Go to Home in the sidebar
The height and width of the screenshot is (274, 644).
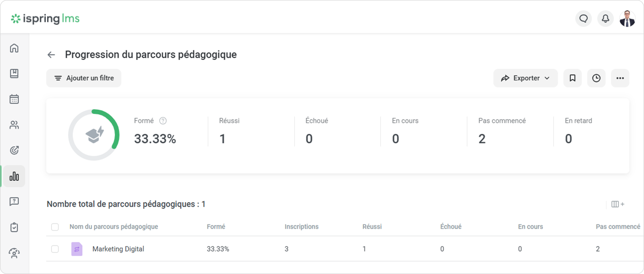click(14, 48)
